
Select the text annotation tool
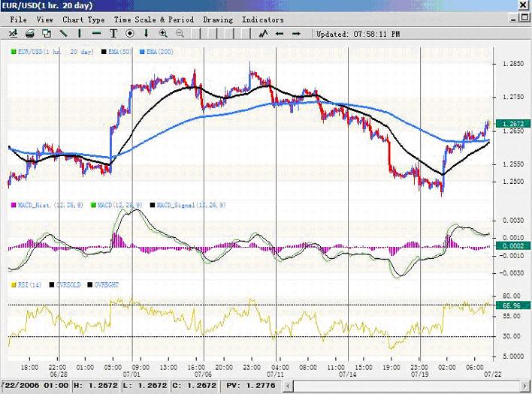click(113, 34)
